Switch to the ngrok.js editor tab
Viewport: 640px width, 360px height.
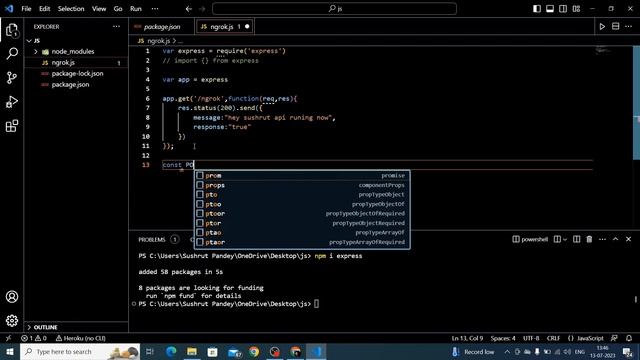[x=224, y=27]
